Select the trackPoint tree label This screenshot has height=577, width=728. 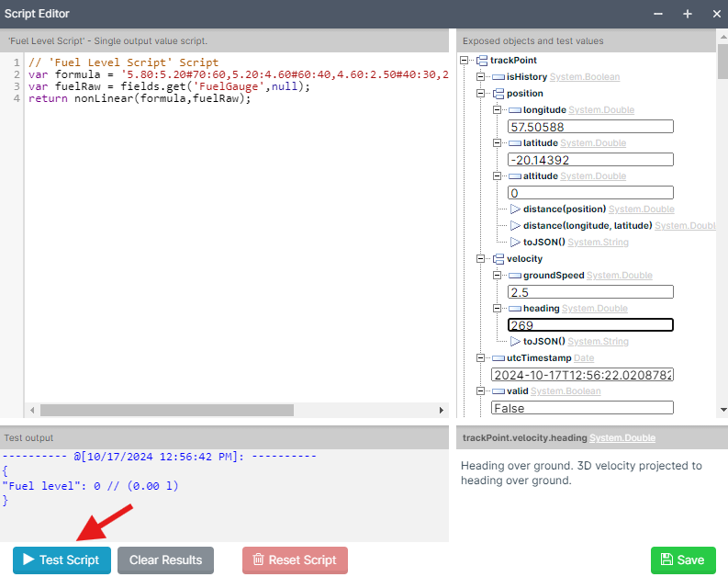pyautogui.click(x=513, y=61)
